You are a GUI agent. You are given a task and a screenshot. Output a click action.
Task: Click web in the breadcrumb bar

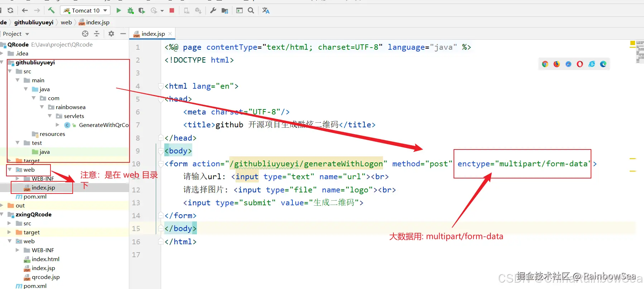tap(66, 22)
